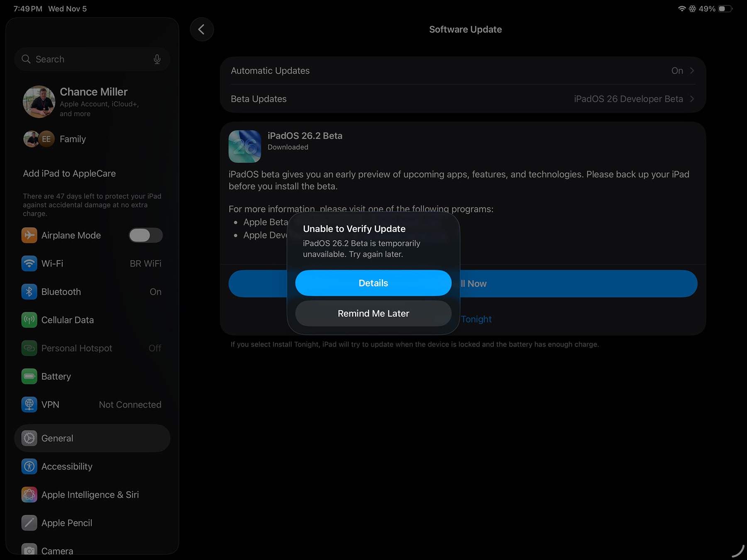Open the Family settings entry
Image resolution: width=747 pixels, height=560 pixels.
pyautogui.click(x=73, y=139)
